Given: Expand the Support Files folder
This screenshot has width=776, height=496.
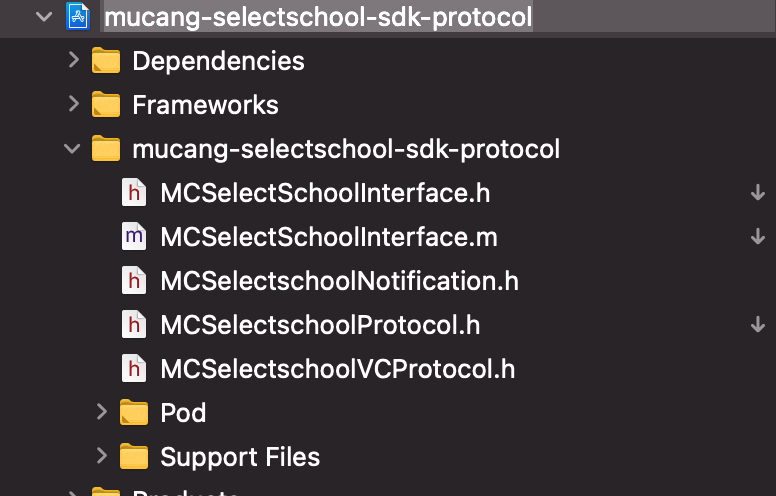Looking at the screenshot, I should click(101, 456).
